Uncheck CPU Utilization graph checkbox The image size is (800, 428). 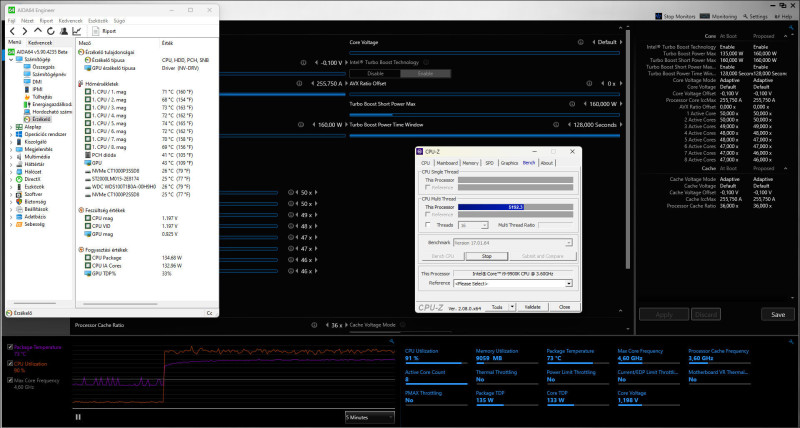click(10, 364)
